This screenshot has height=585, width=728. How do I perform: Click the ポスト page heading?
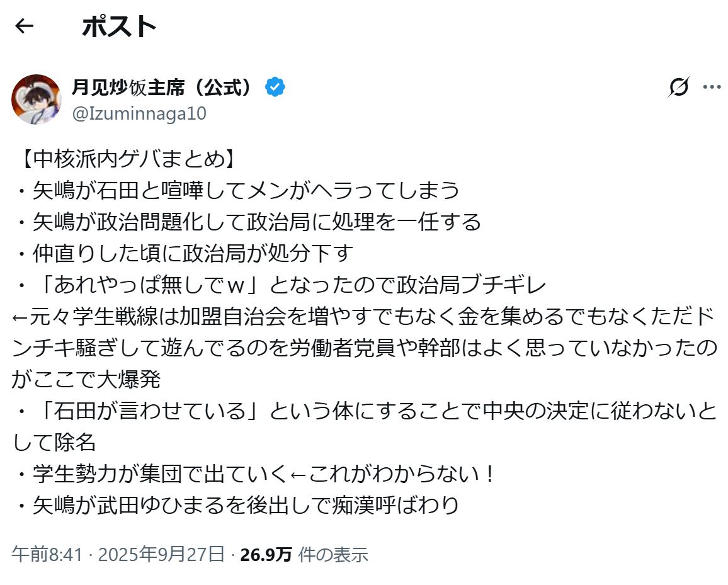pyautogui.click(x=119, y=26)
